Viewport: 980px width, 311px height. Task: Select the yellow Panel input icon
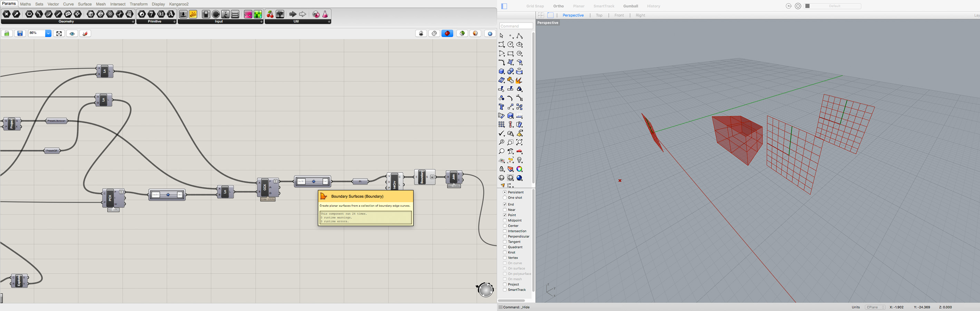(193, 14)
